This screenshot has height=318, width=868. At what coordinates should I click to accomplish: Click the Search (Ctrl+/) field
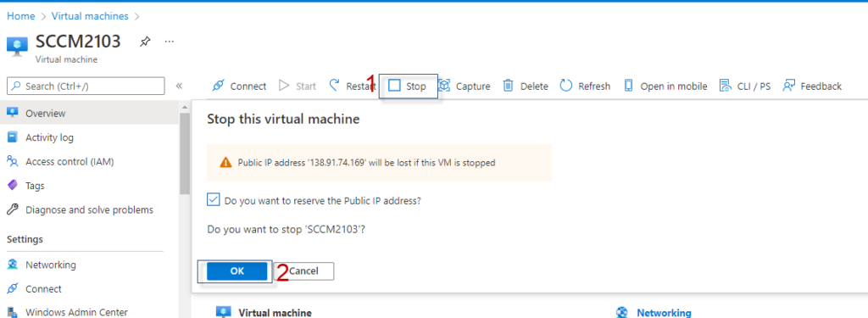tap(86, 86)
